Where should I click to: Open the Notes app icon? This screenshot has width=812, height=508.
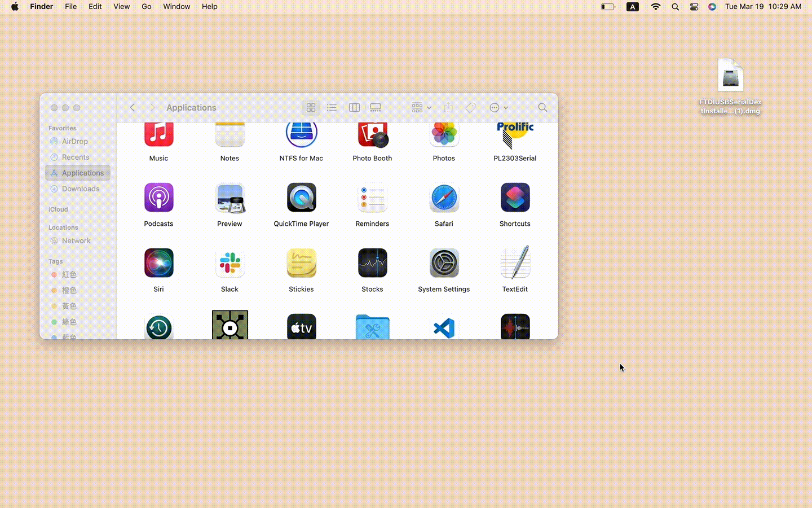230,135
